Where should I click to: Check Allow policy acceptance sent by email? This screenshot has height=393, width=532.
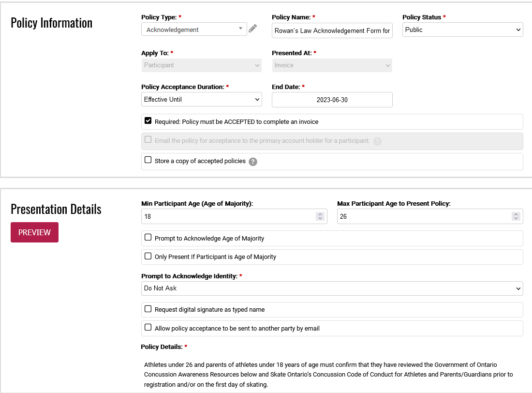pyautogui.click(x=148, y=327)
